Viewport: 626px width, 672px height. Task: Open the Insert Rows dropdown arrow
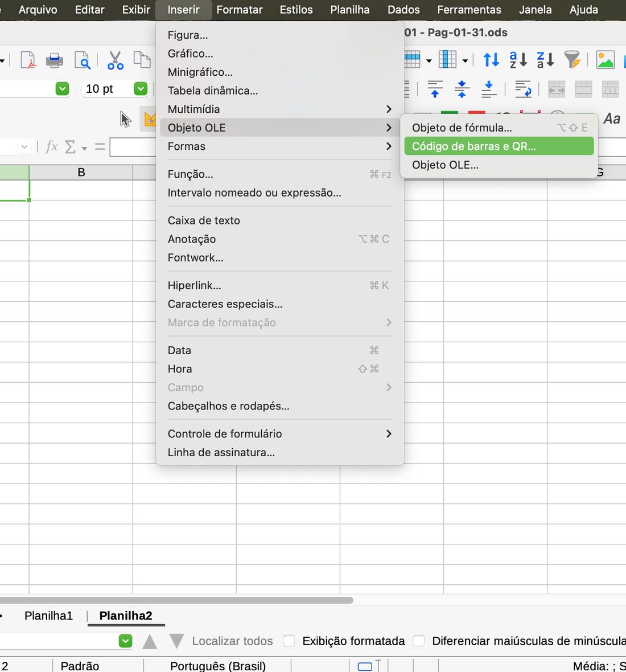[429, 60]
